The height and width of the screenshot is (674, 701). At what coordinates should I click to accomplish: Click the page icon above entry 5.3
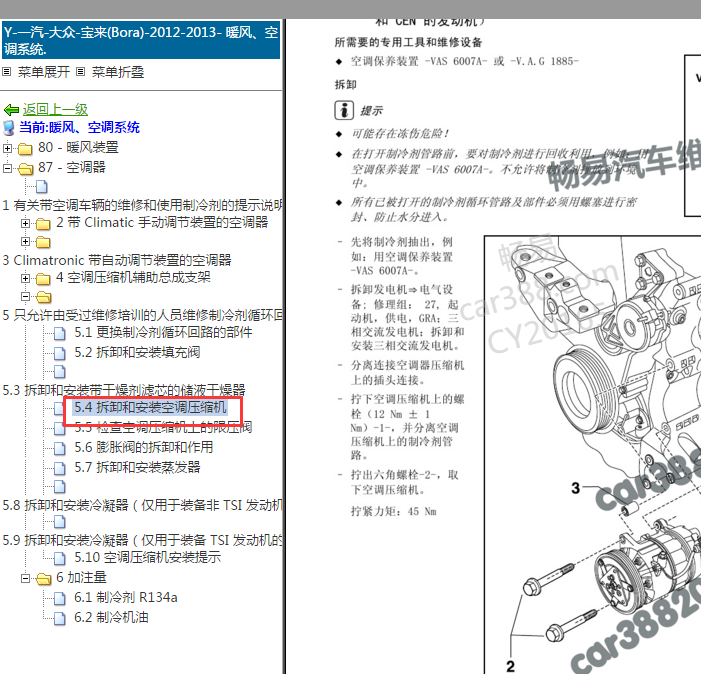point(59,371)
